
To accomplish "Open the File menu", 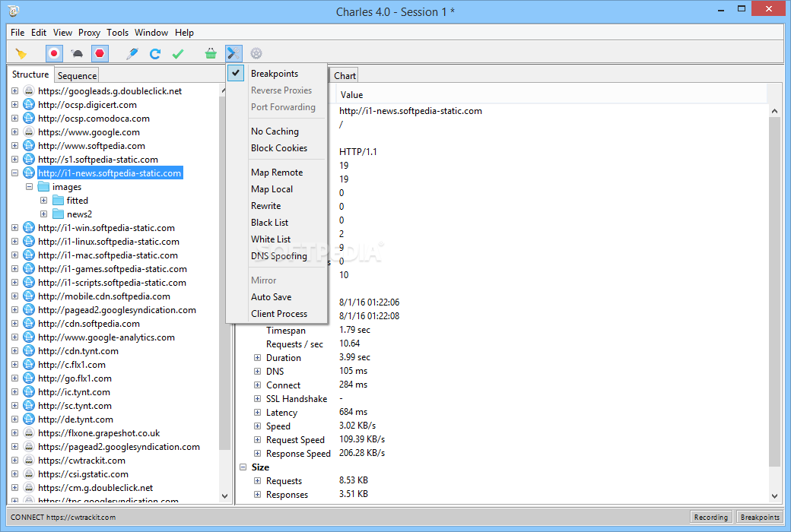I will coord(17,32).
